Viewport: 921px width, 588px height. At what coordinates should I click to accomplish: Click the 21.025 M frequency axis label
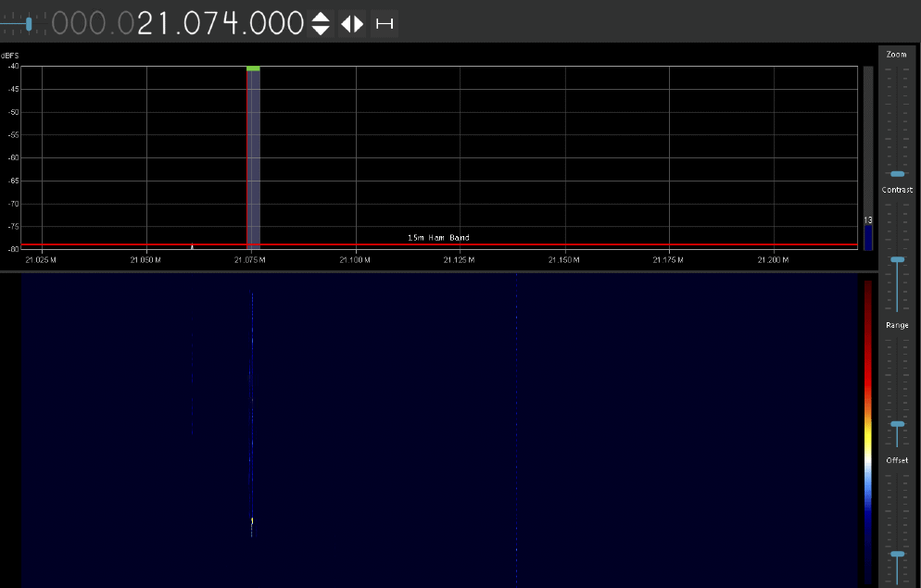pos(41,260)
